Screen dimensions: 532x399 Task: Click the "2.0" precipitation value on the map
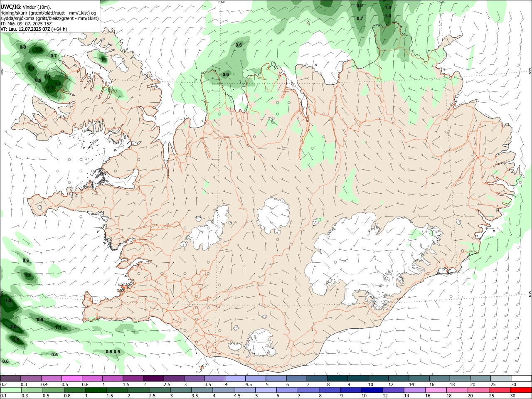(x=13, y=327)
